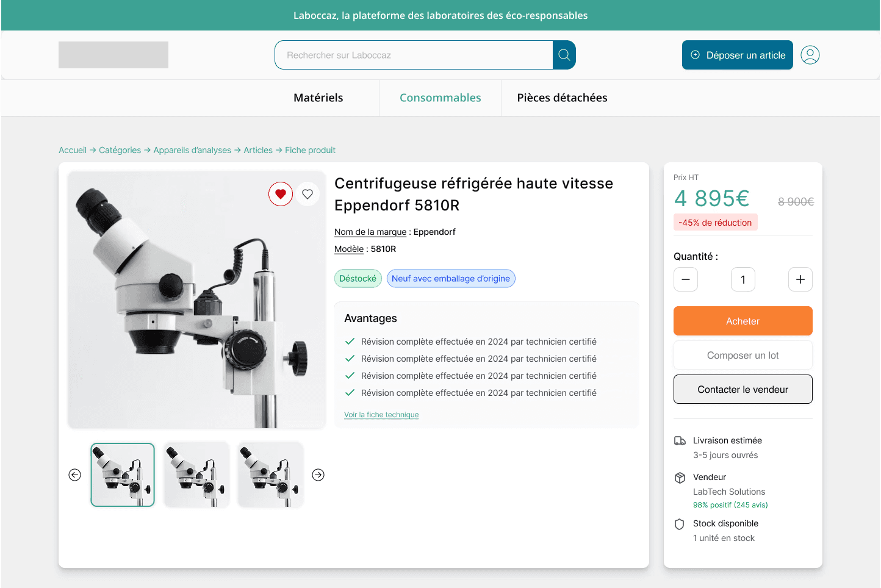The height and width of the screenshot is (588, 881).
Task: Click the outlined heart wishlist icon
Action: (x=307, y=194)
